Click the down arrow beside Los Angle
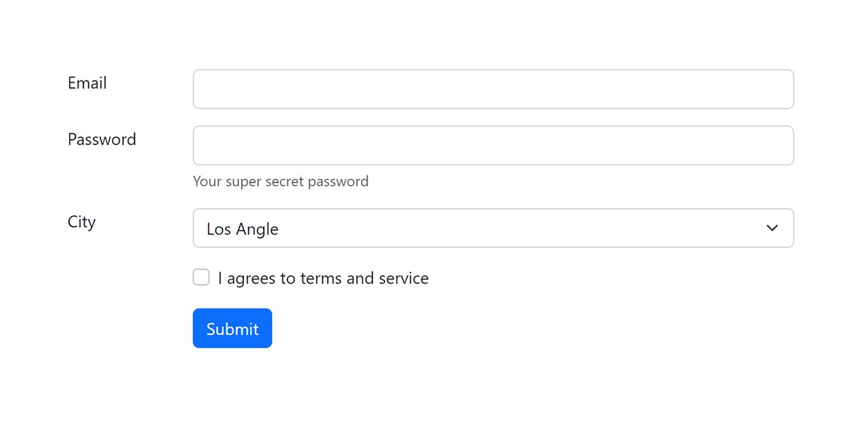 coord(772,228)
